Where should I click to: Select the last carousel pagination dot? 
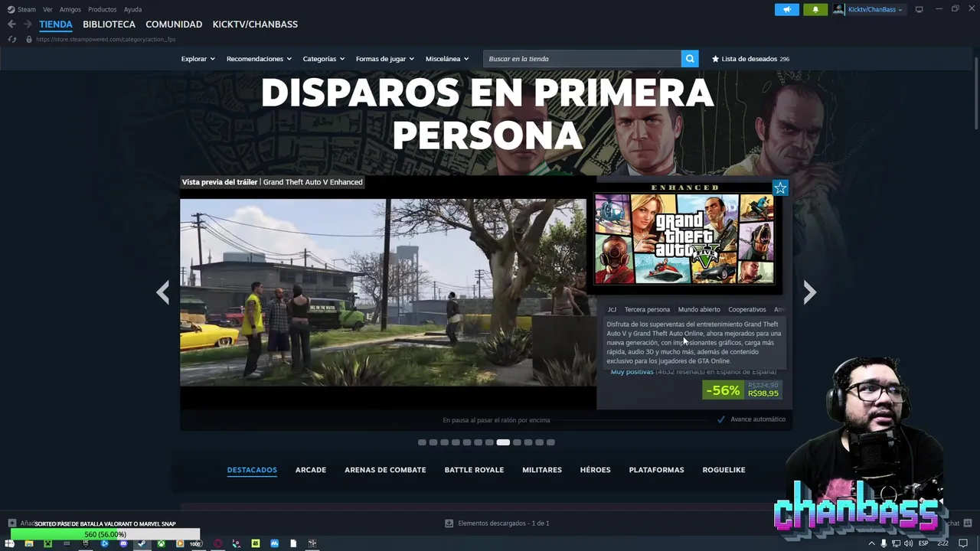pyautogui.click(x=550, y=442)
